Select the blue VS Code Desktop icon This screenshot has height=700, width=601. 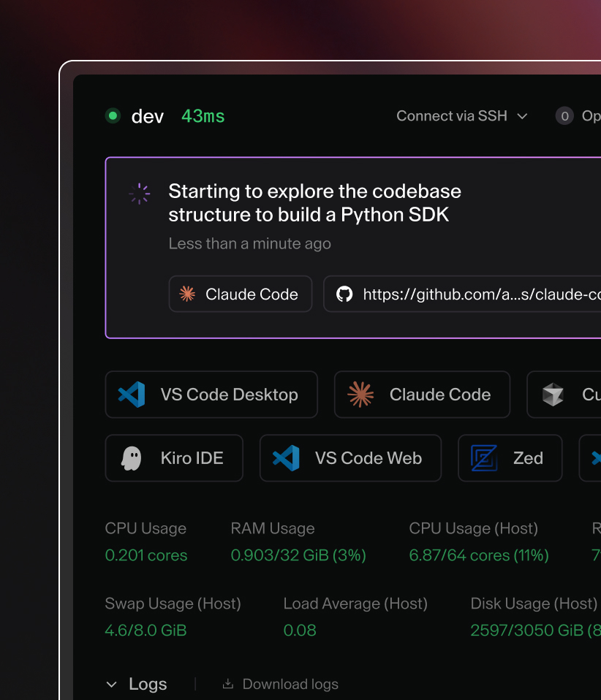[130, 395]
